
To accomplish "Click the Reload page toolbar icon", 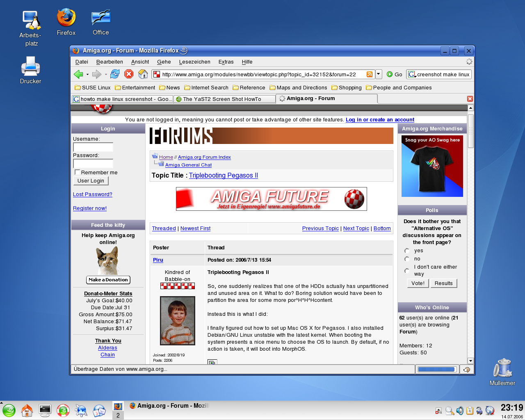I will pyautogui.click(x=115, y=74).
